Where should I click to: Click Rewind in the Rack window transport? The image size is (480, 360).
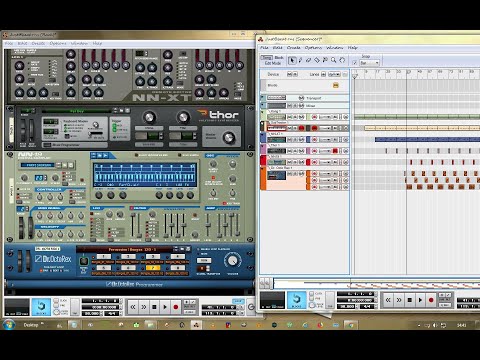[133, 307]
